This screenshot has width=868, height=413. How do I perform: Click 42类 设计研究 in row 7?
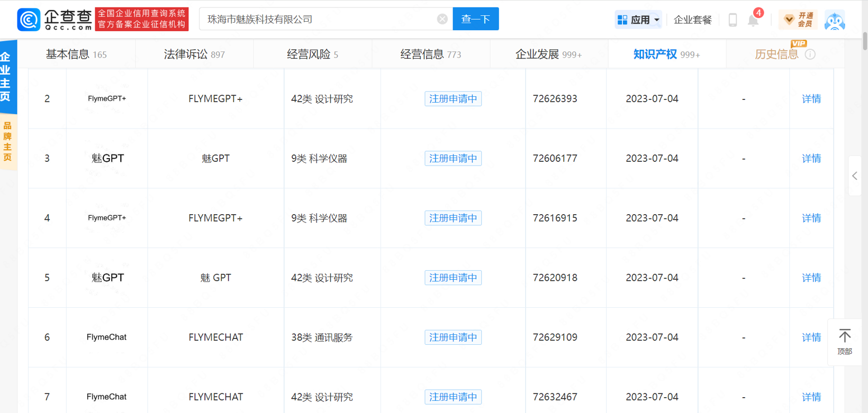pyautogui.click(x=322, y=397)
